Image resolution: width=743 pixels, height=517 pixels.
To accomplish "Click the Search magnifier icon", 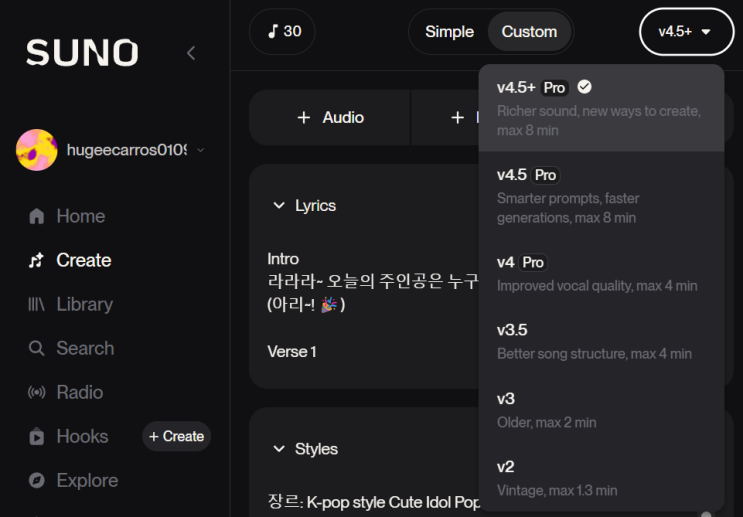I will [37, 348].
